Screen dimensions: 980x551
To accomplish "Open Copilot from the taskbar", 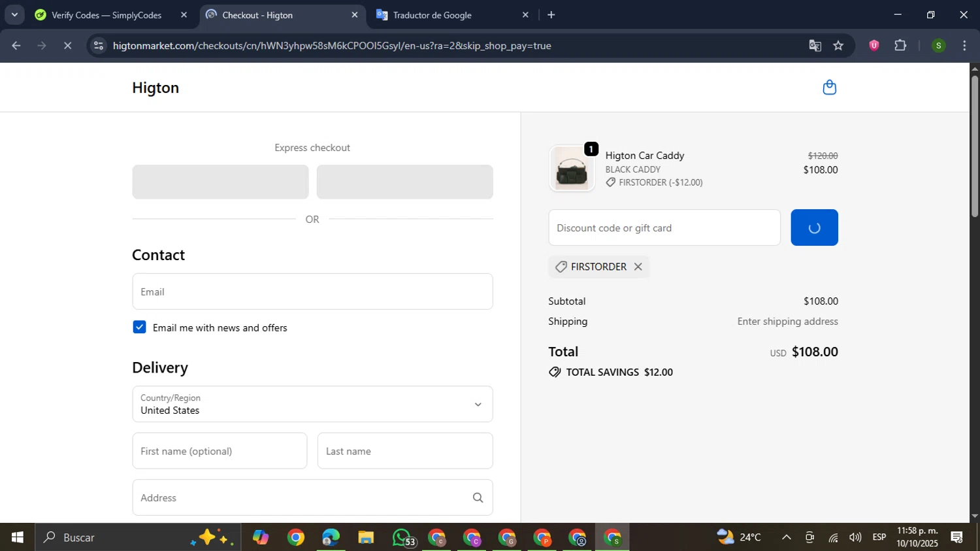I will 261,537.
